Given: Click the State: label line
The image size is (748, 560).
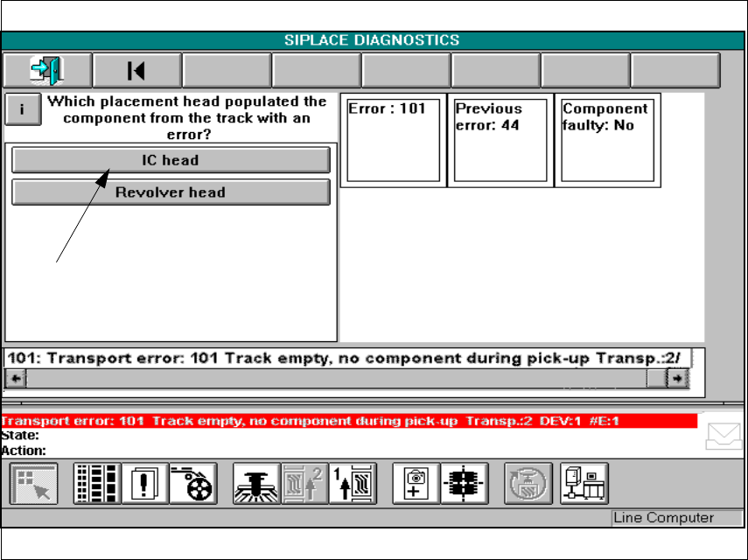Looking at the screenshot, I should click(20, 436).
